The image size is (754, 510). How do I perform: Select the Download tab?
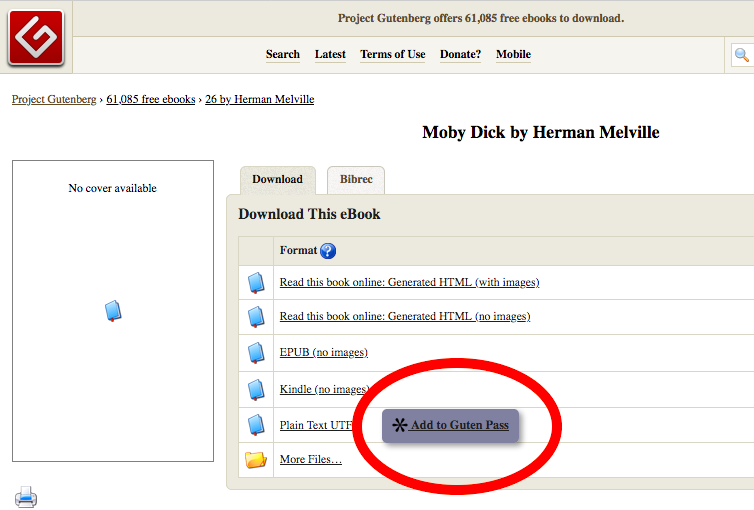[x=278, y=180]
